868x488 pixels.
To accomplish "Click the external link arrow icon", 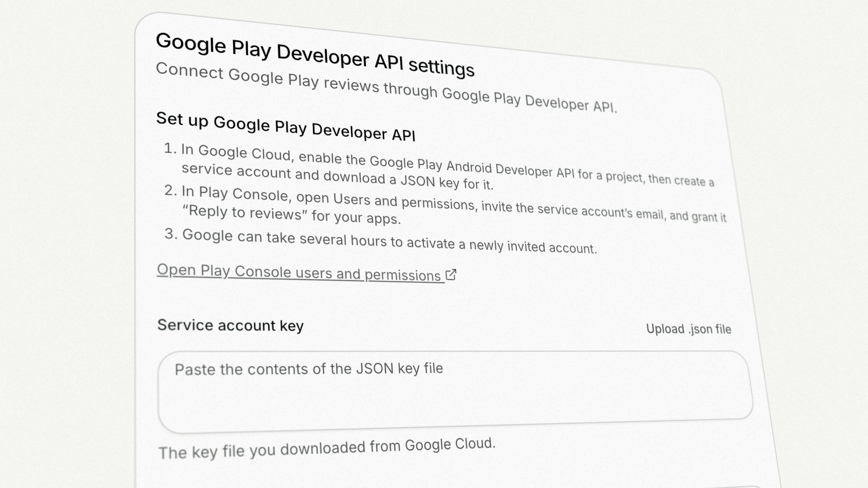I will point(451,275).
